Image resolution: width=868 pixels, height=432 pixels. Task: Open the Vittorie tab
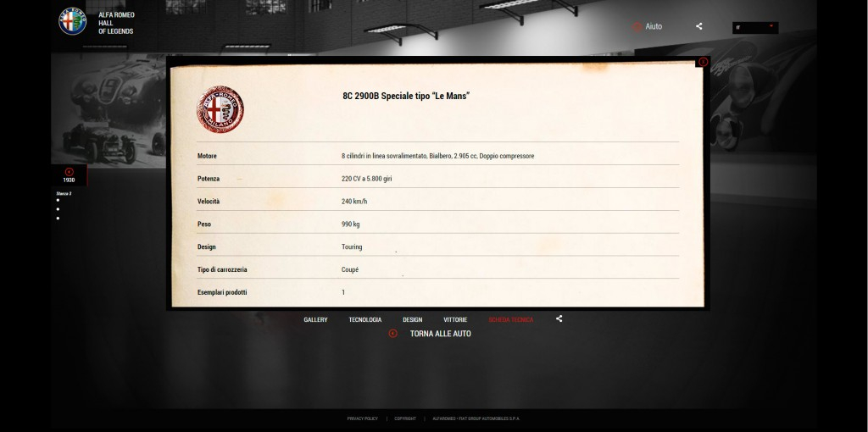pyautogui.click(x=455, y=319)
